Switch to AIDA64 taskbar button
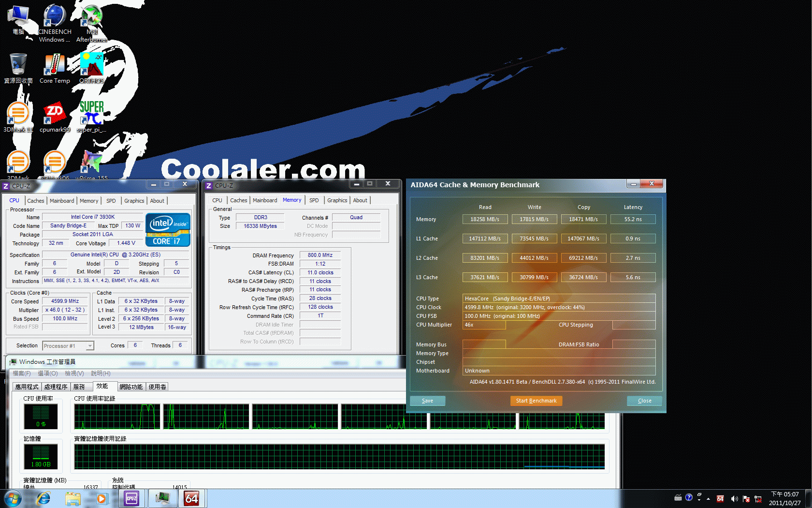Screen dimensions: 812x508 pyautogui.click(x=192, y=498)
